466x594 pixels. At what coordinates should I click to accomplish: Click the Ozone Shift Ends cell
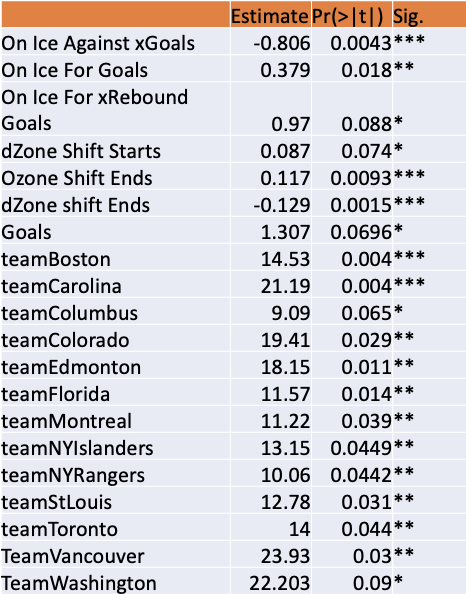(x=77, y=178)
